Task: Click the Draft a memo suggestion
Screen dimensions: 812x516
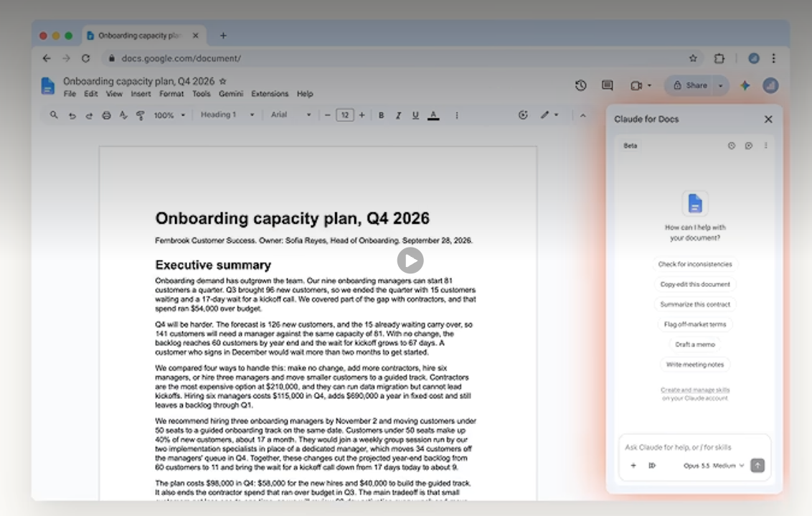Action: pos(695,344)
